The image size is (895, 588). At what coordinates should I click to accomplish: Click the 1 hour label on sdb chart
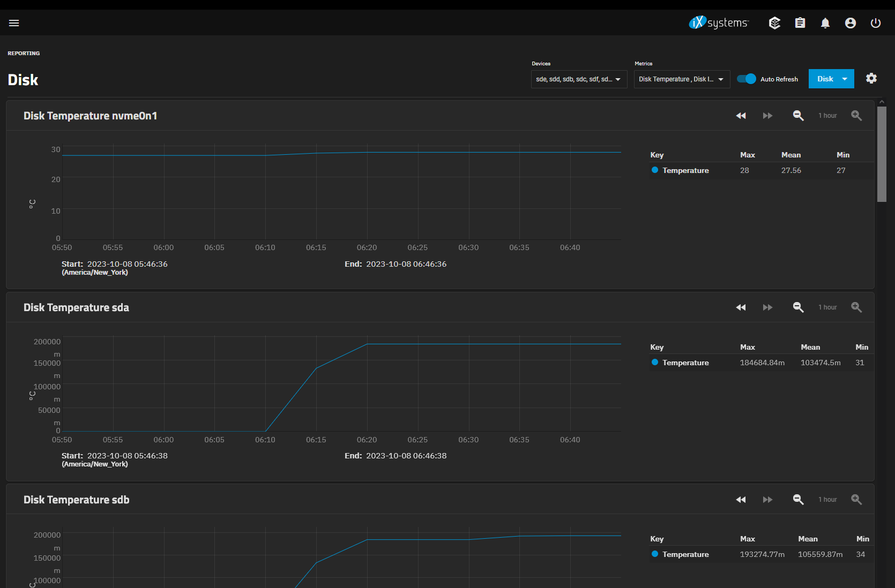(827, 500)
